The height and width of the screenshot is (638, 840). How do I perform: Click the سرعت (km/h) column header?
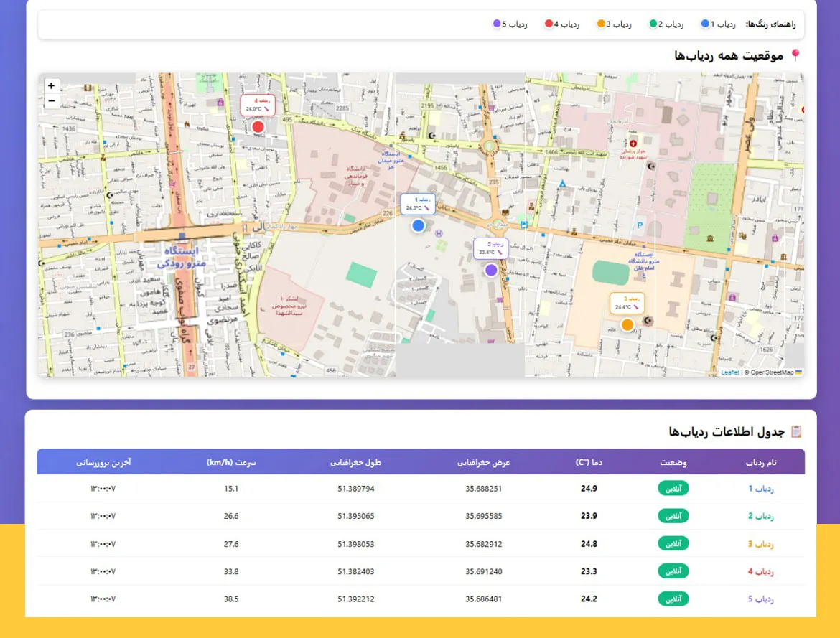click(x=230, y=462)
